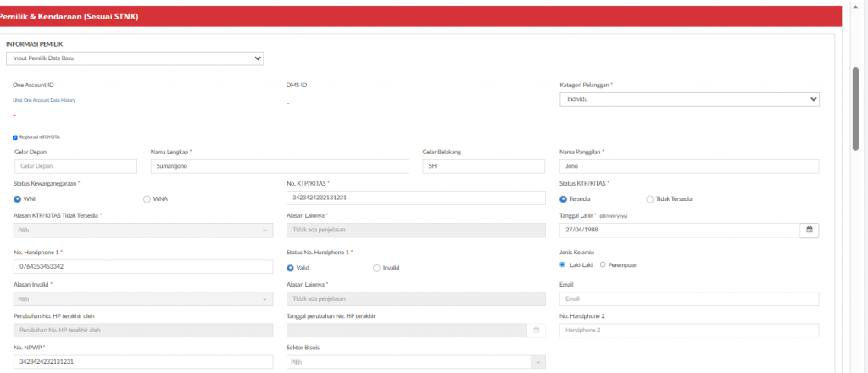The height and width of the screenshot is (373, 868).
Task: Click the No. NPWP input field
Action: point(142,362)
